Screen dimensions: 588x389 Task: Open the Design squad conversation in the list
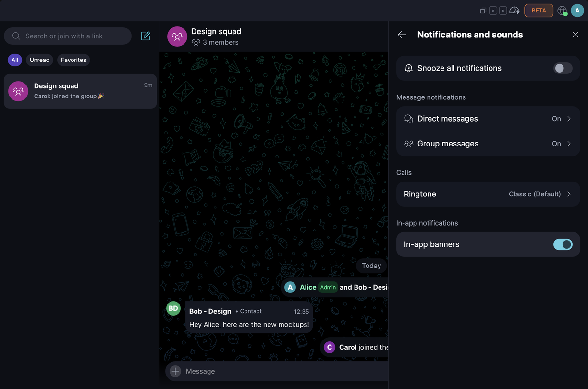click(x=80, y=91)
